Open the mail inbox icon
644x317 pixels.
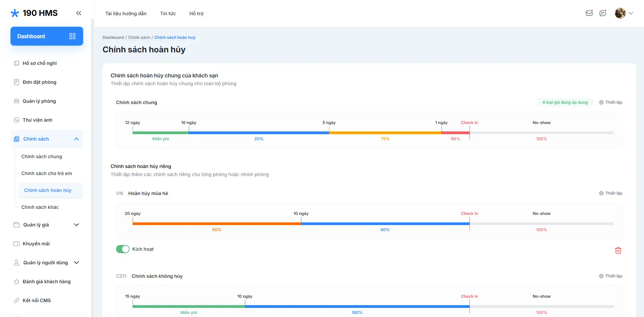pyautogui.click(x=589, y=13)
